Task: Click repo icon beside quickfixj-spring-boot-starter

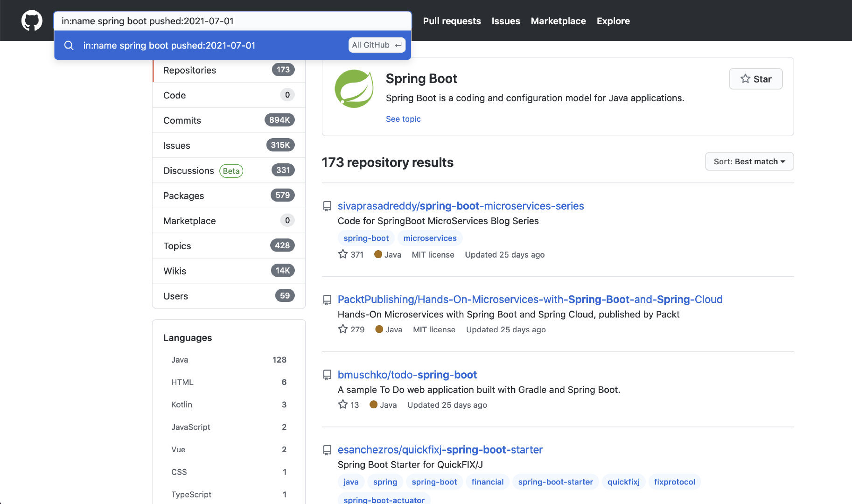Action: click(x=327, y=450)
